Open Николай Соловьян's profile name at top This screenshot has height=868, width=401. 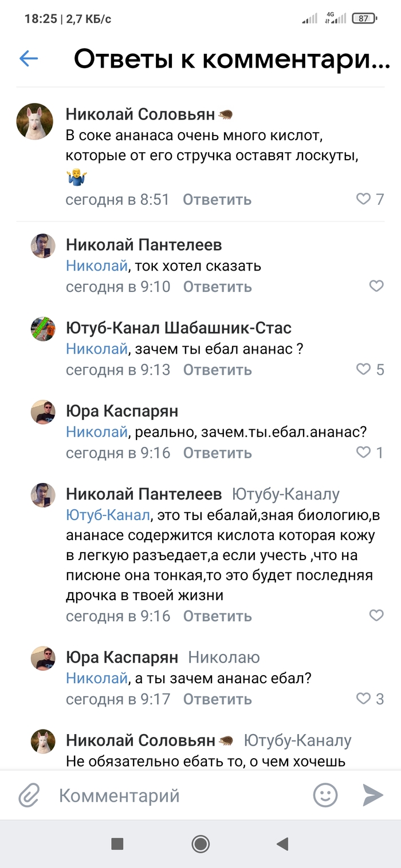(x=140, y=114)
